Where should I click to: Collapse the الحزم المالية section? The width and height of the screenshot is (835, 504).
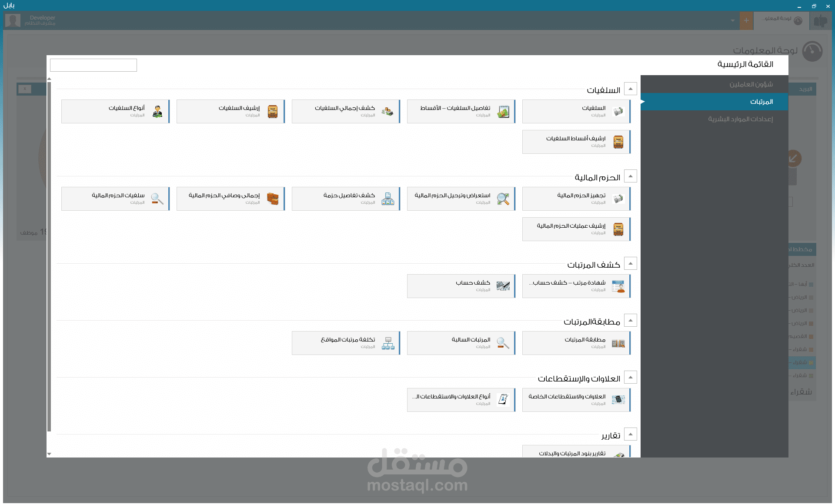point(630,176)
